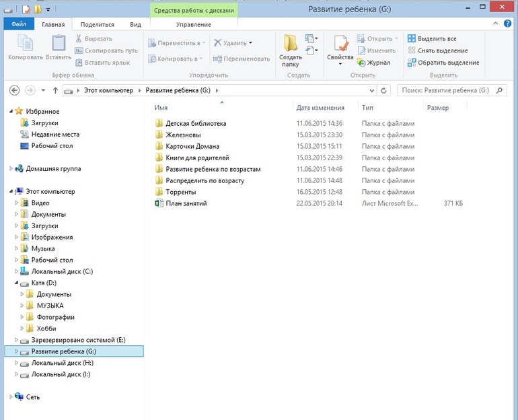Switch to the Вид ribbon tab
The height and width of the screenshot is (420, 518).
pyautogui.click(x=135, y=24)
